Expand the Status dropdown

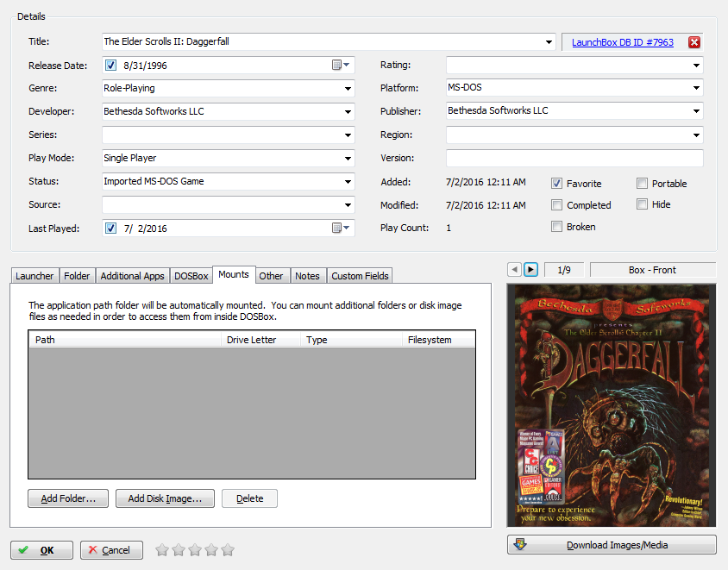click(x=348, y=181)
